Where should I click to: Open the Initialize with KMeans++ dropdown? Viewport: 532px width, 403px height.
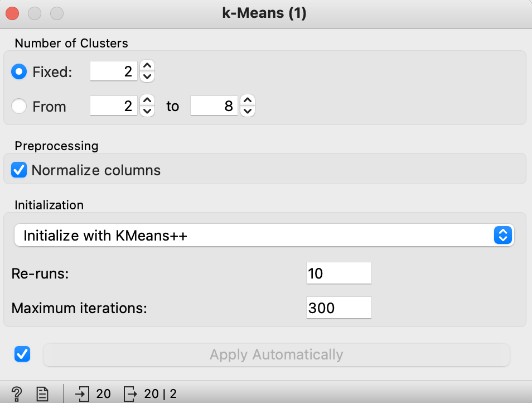(x=264, y=235)
